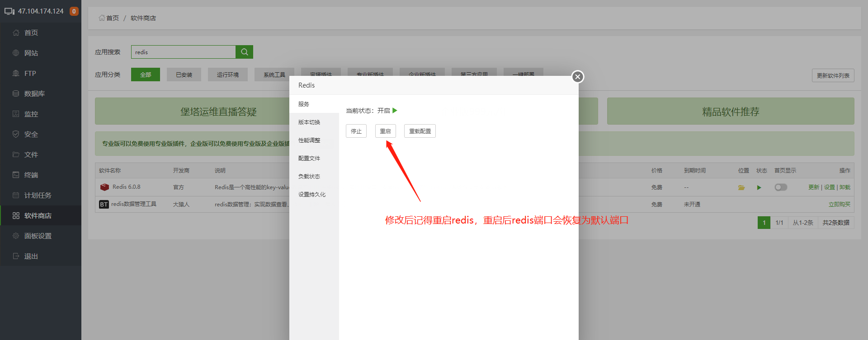Viewport: 868px width, 340px height.
Task: Click the BT icon of redis数据管理工具
Action: (x=104, y=205)
